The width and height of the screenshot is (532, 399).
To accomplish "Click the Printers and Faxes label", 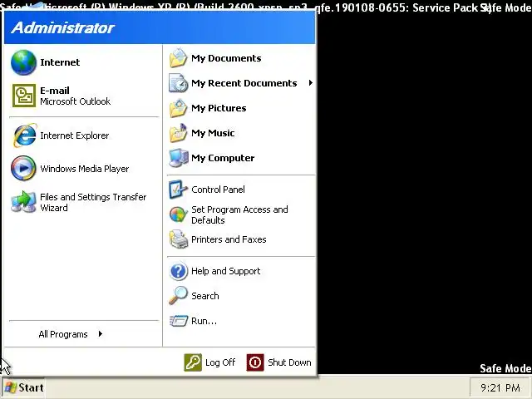I will tap(229, 239).
